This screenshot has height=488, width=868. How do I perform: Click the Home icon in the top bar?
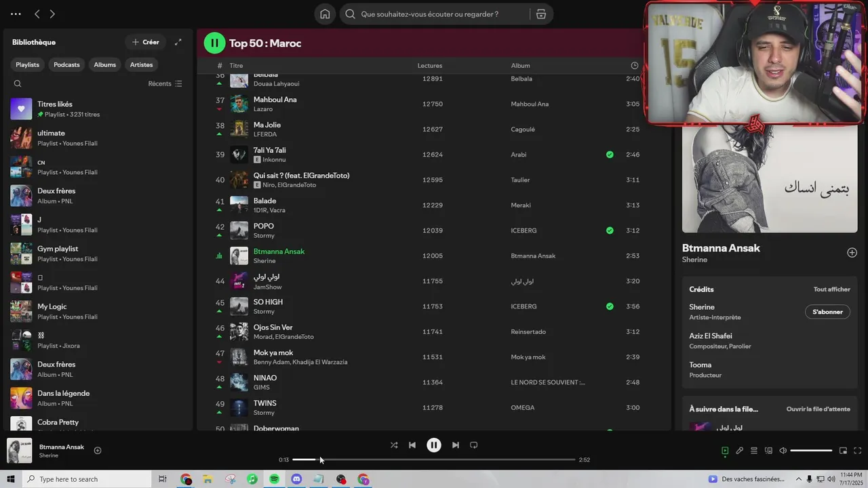point(325,14)
